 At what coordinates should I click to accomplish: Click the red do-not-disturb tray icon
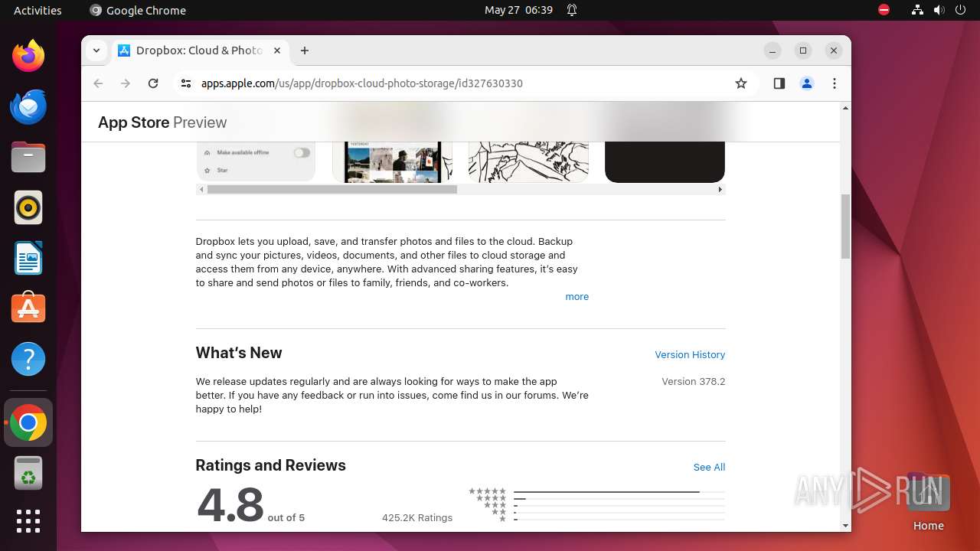(884, 10)
